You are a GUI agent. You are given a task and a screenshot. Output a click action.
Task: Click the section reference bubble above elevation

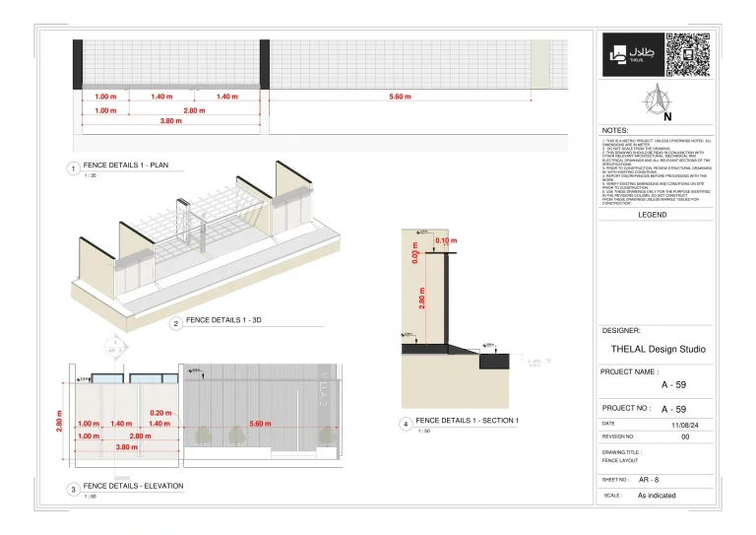point(114,349)
